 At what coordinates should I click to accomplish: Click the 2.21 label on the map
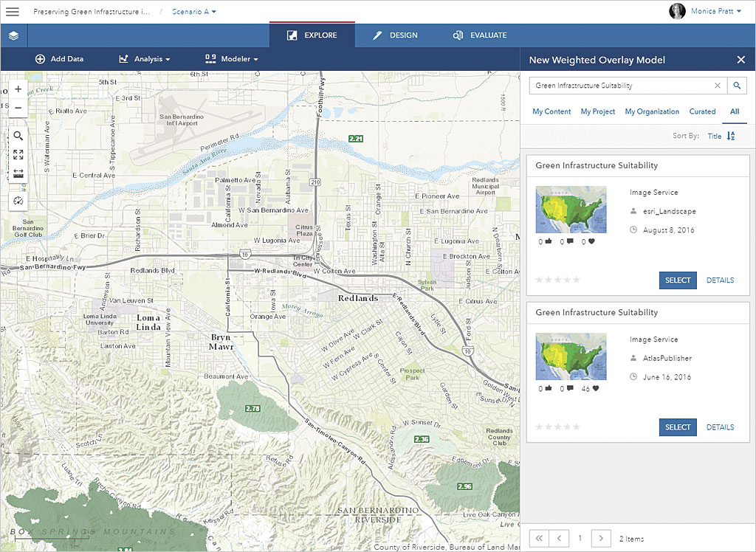tap(356, 139)
